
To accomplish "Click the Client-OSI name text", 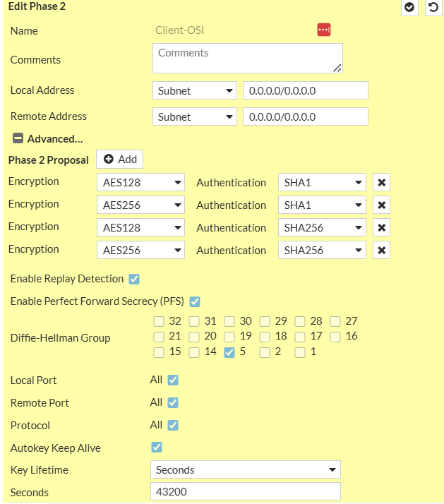I will pyautogui.click(x=179, y=30).
